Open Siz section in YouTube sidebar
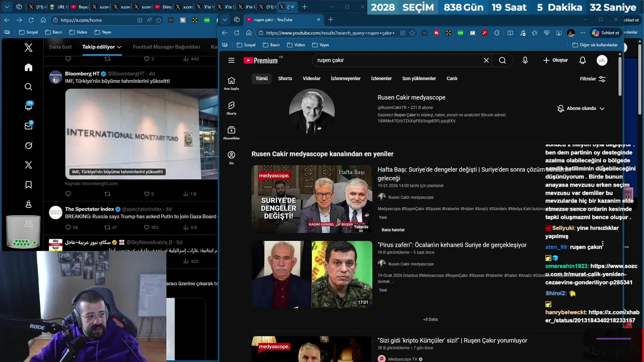This screenshot has height=362, width=644. click(231, 158)
